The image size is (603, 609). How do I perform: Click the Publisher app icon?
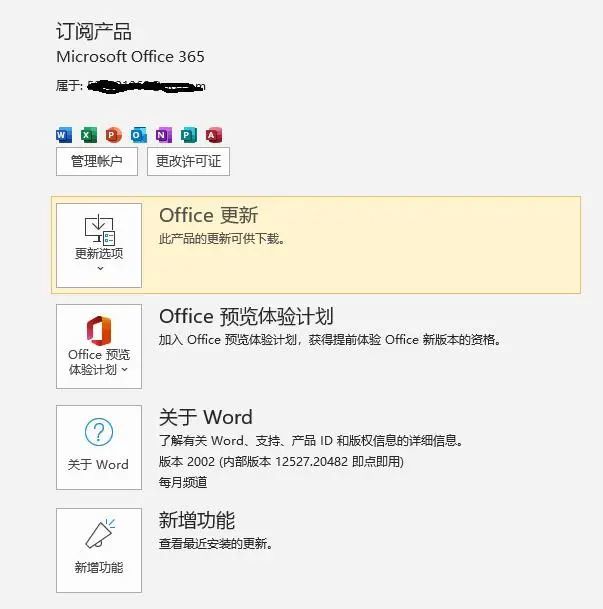point(189,135)
